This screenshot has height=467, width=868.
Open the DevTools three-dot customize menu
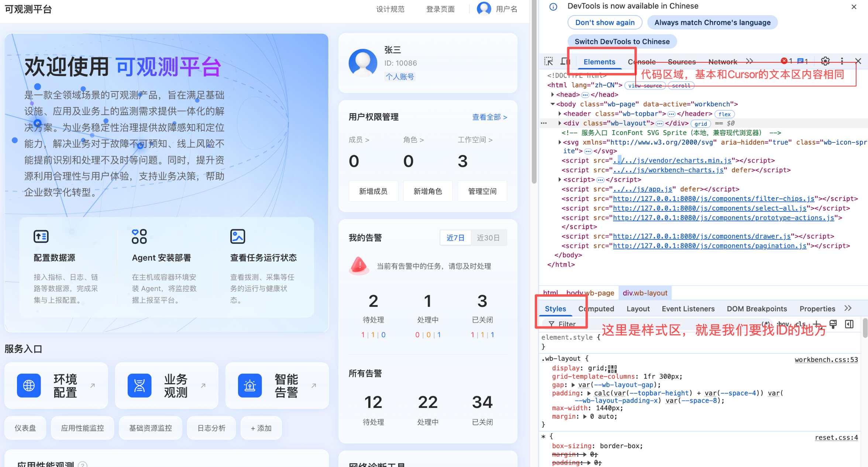(x=842, y=61)
